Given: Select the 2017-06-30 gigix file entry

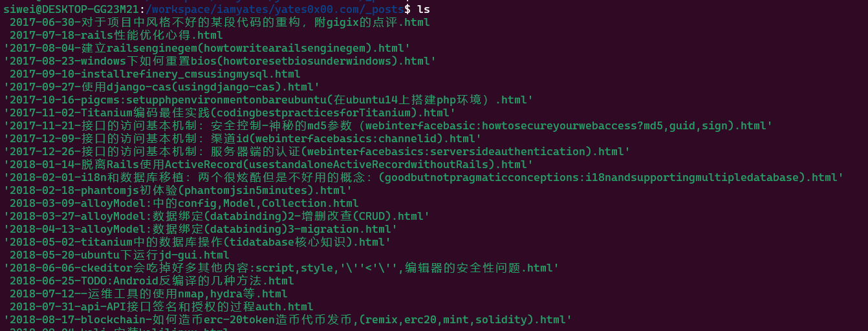Looking at the screenshot, I should pyautogui.click(x=220, y=22).
